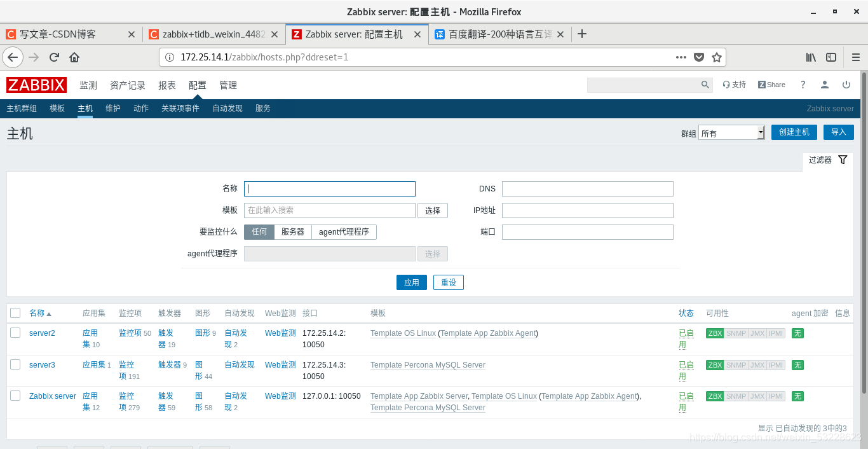Close the Zabbix server 配置主机 tab

coord(417,34)
